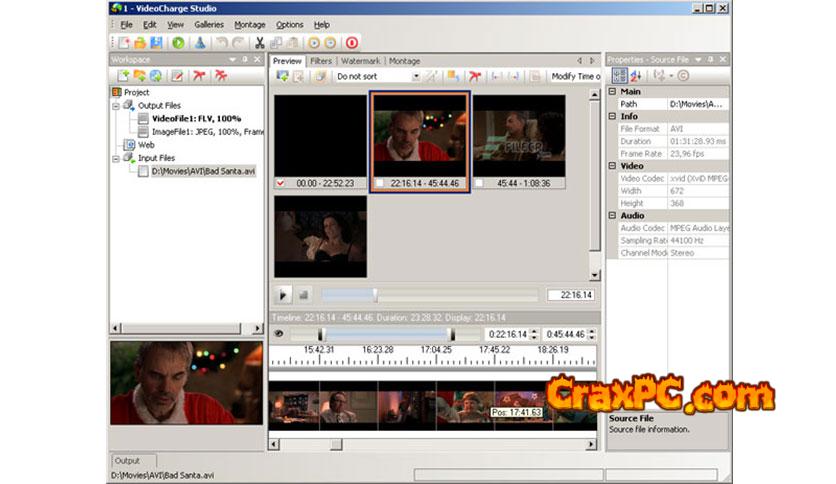Switch to the Watermark tab
The image size is (836, 484).
(360, 61)
